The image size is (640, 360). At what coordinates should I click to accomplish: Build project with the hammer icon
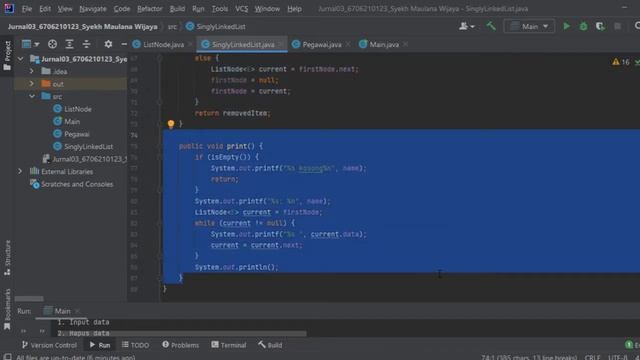pos(491,27)
